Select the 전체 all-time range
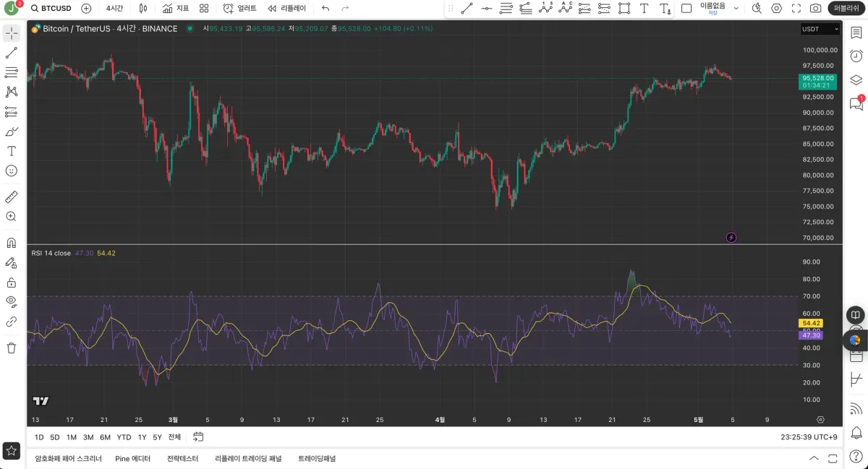 [x=174, y=437]
